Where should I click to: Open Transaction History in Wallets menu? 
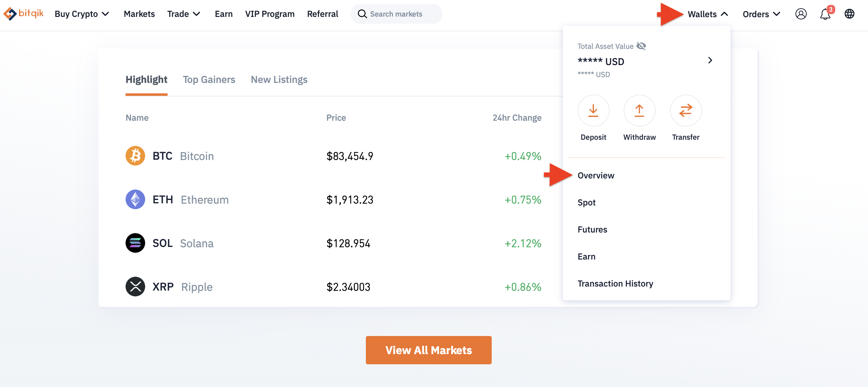point(615,283)
